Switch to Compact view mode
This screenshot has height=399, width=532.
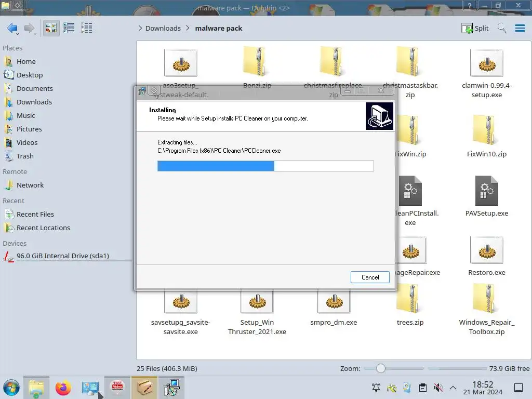[69, 28]
